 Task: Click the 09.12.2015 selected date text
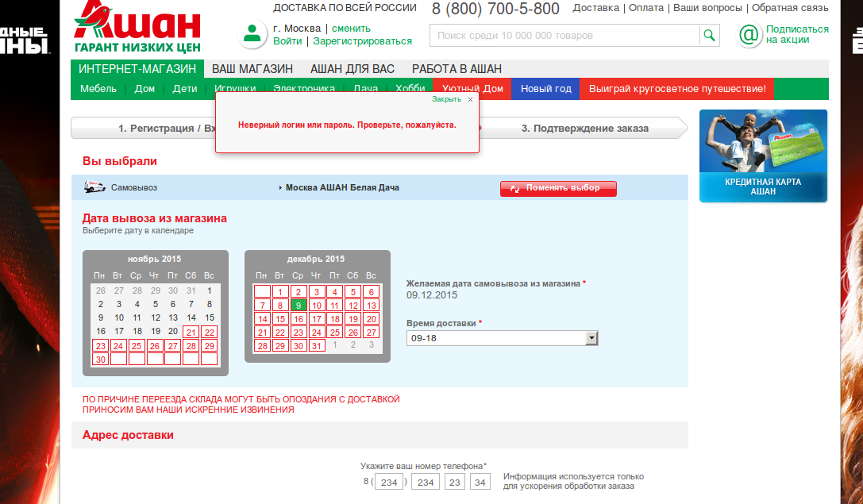432,295
